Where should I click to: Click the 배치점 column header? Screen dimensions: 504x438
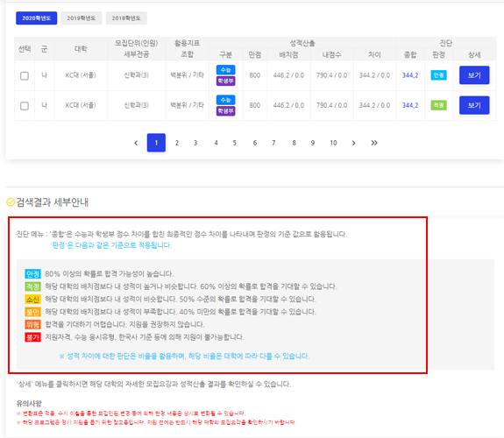(x=288, y=55)
